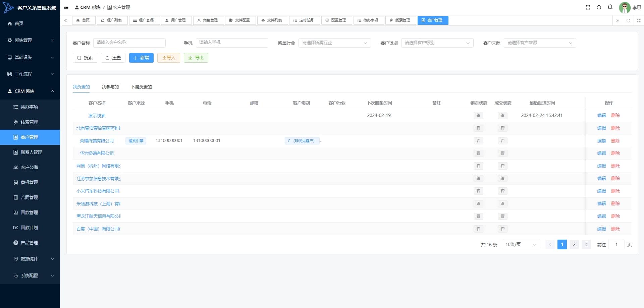
Task: Click the CRM system logo
Action: pos(8,7)
